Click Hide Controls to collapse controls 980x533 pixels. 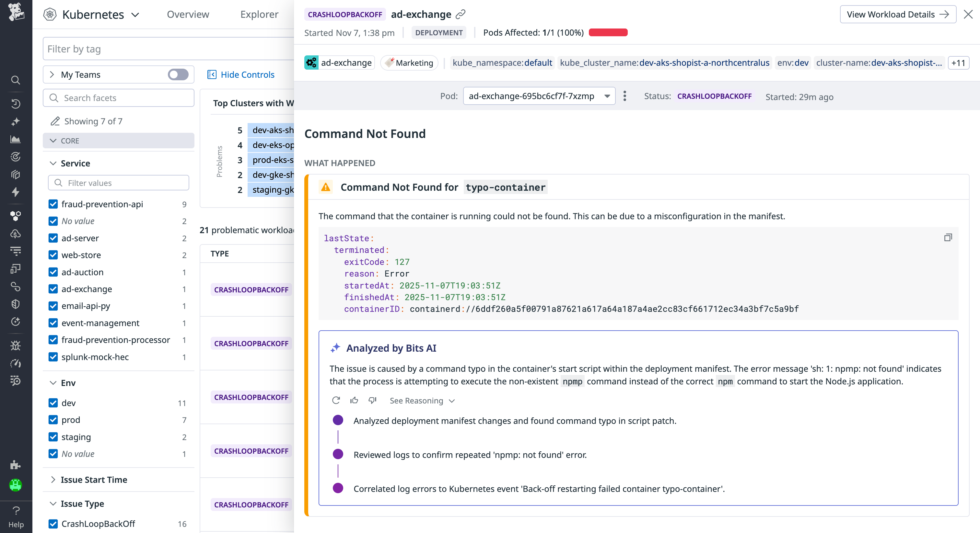tap(241, 74)
